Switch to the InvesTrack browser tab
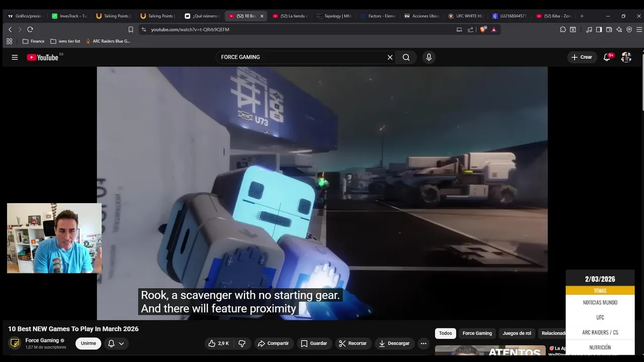Screen dimensions: 644x362 tap(69, 16)
